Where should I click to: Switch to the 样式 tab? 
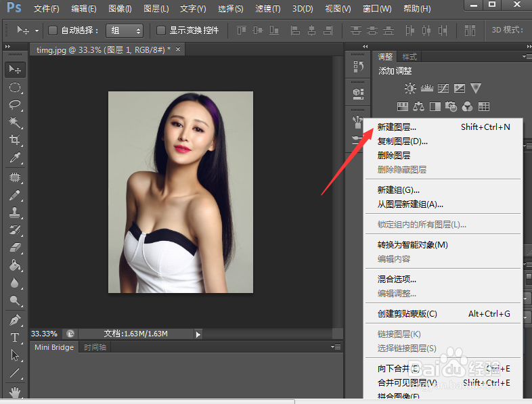click(409, 57)
